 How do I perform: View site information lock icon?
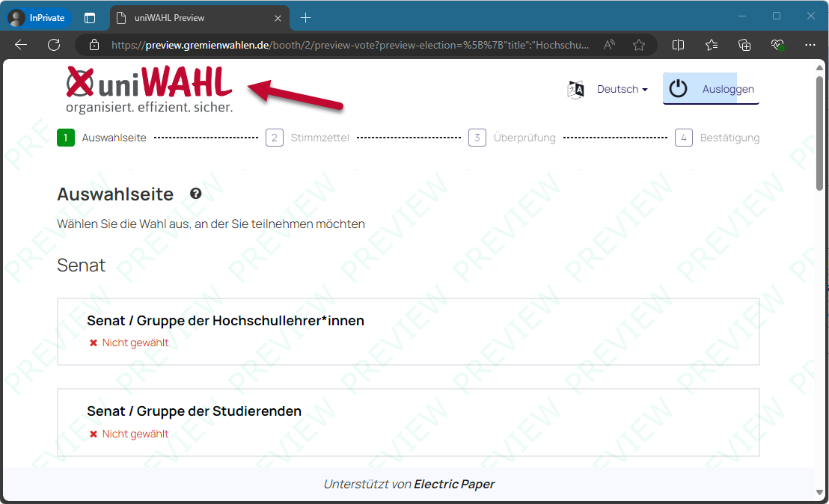click(94, 45)
